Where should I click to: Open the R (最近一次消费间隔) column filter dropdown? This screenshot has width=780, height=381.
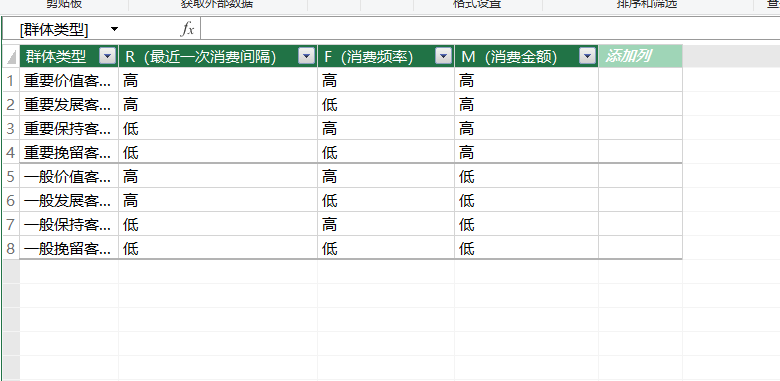[x=307, y=56]
